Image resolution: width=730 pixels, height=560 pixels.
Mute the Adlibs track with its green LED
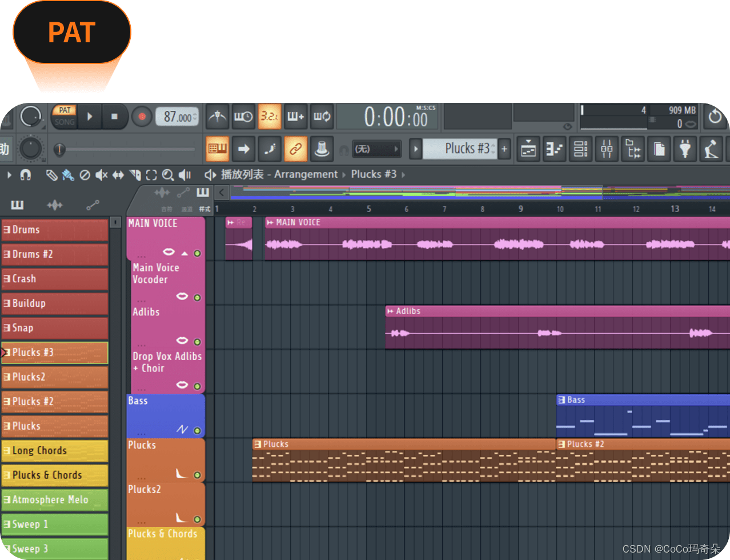pos(197,342)
